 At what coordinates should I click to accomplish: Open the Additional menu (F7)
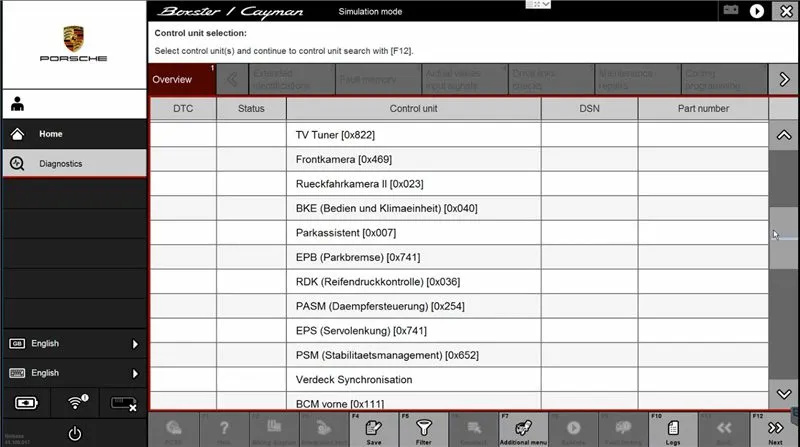(x=523, y=428)
